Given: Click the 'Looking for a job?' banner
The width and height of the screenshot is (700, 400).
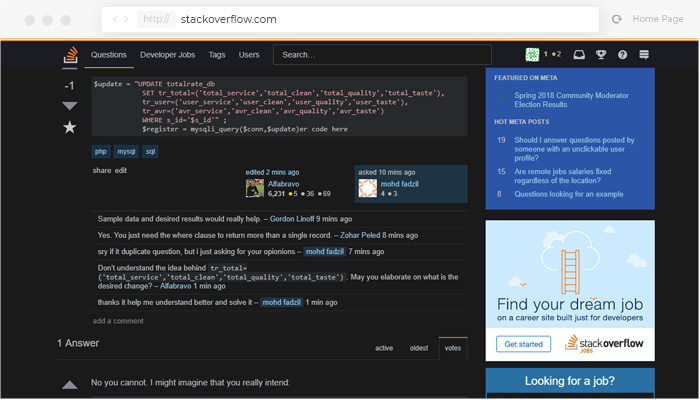Looking at the screenshot, I should [570, 381].
